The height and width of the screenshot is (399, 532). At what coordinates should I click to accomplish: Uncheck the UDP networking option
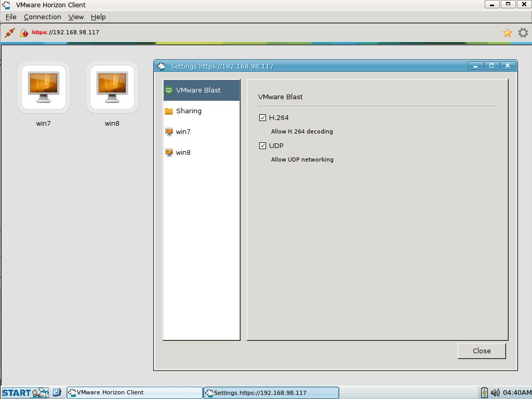[263, 145]
